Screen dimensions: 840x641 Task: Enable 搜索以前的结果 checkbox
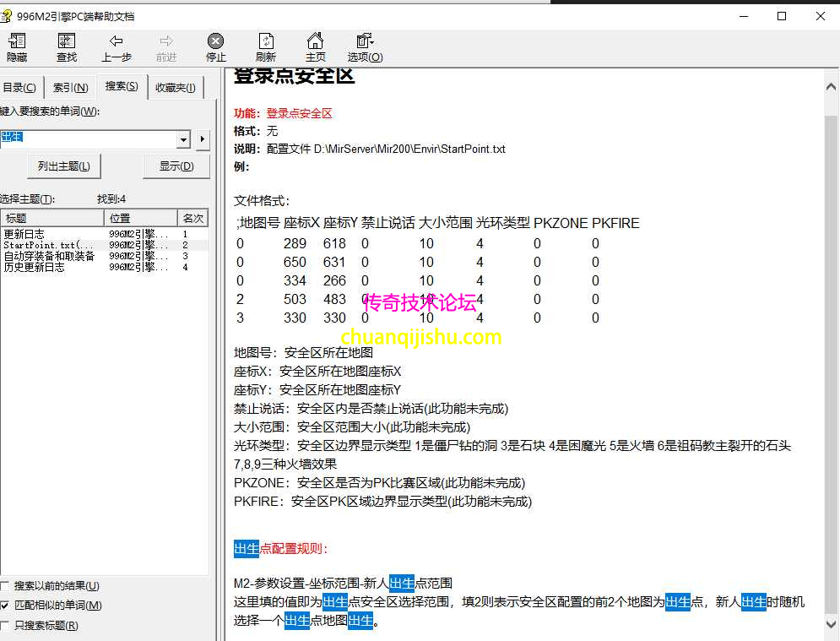6,586
